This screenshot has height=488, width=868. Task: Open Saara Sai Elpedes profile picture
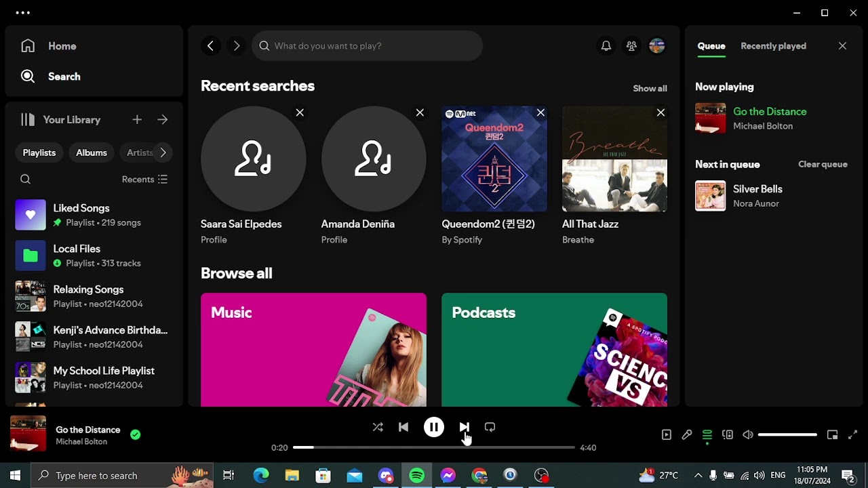pos(254,159)
